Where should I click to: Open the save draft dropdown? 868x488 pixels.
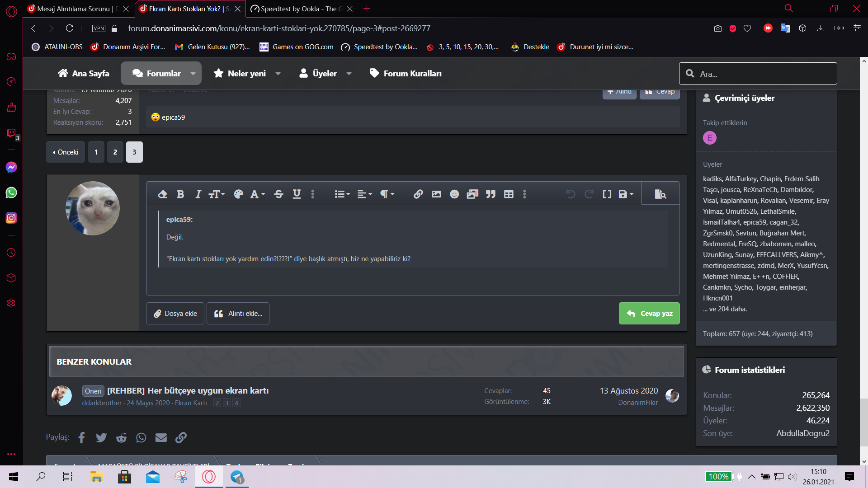(626, 194)
